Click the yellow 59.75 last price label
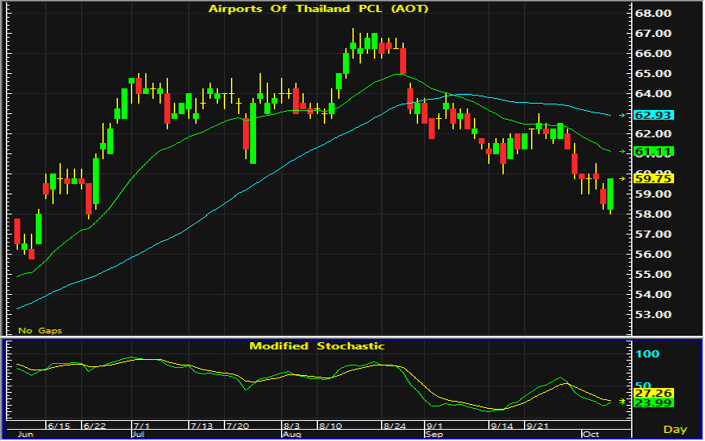 (654, 179)
